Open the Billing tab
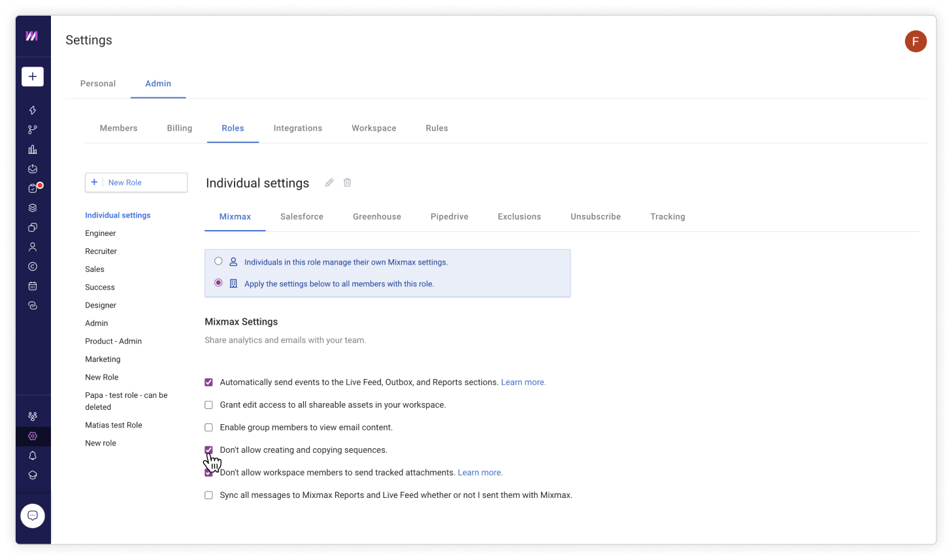 (180, 128)
